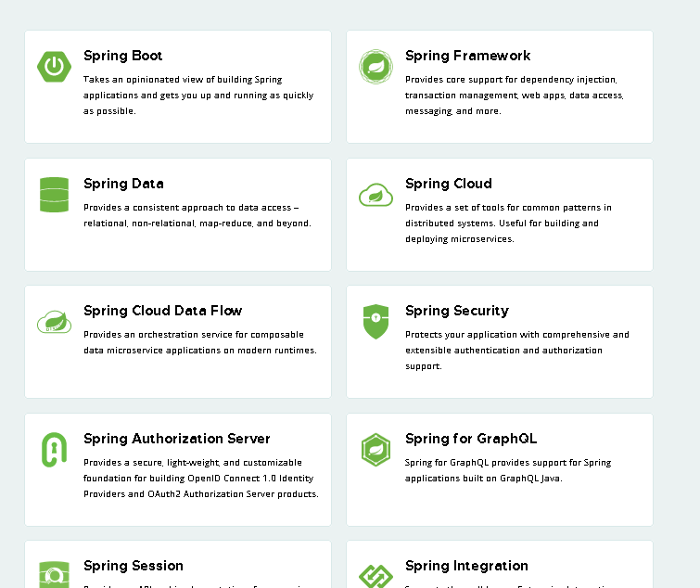Open the Spring Session project title
Image resolution: width=700 pixels, height=588 pixels.
click(x=134, y=566)
